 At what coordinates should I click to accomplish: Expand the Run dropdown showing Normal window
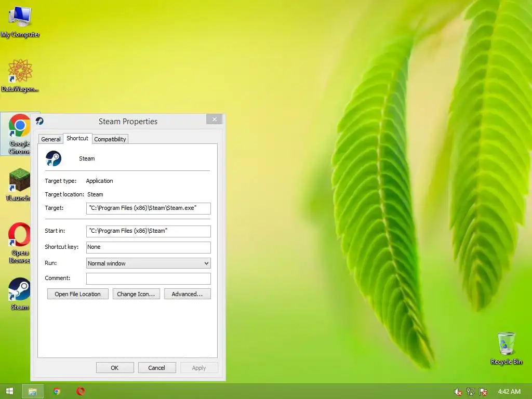pos(148,263)
